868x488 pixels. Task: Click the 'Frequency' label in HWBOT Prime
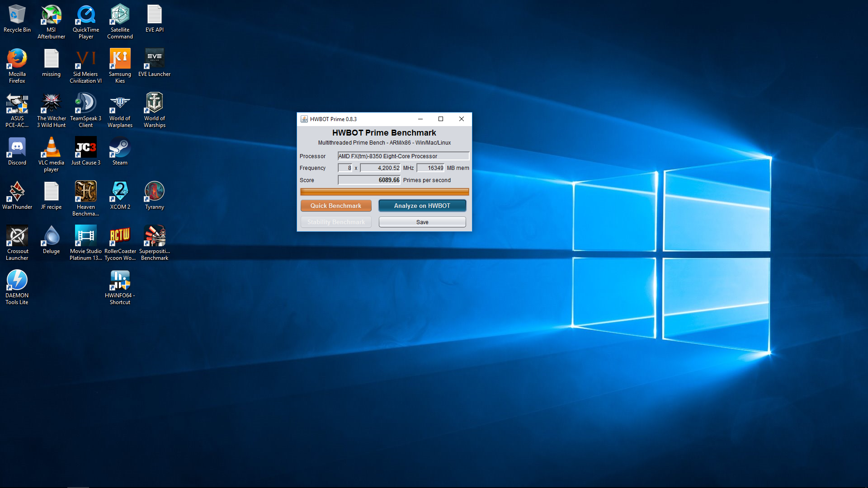pos(312,168)
